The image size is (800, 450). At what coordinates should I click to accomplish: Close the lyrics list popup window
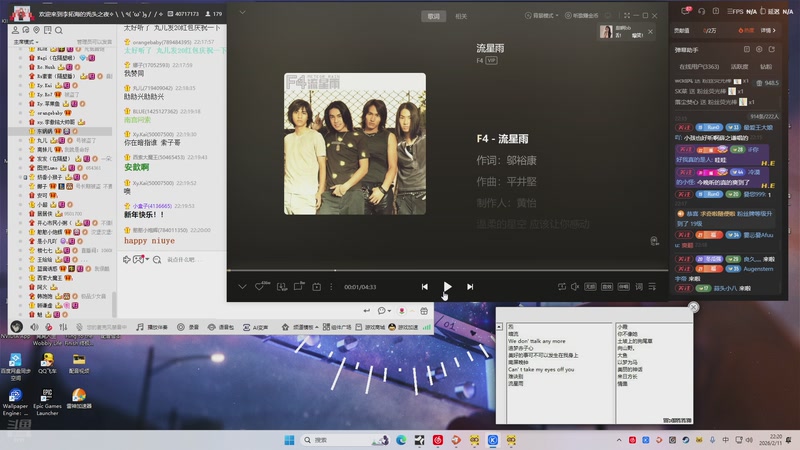[x=693, y=307]
